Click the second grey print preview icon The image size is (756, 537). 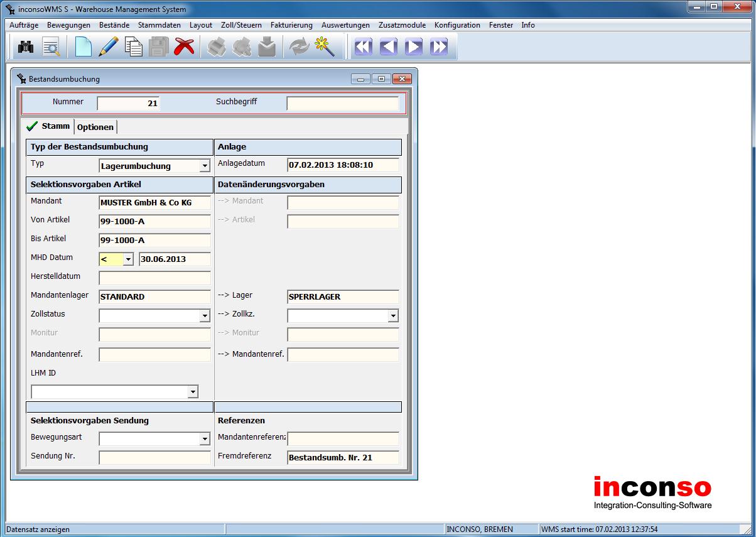(242, 47)
